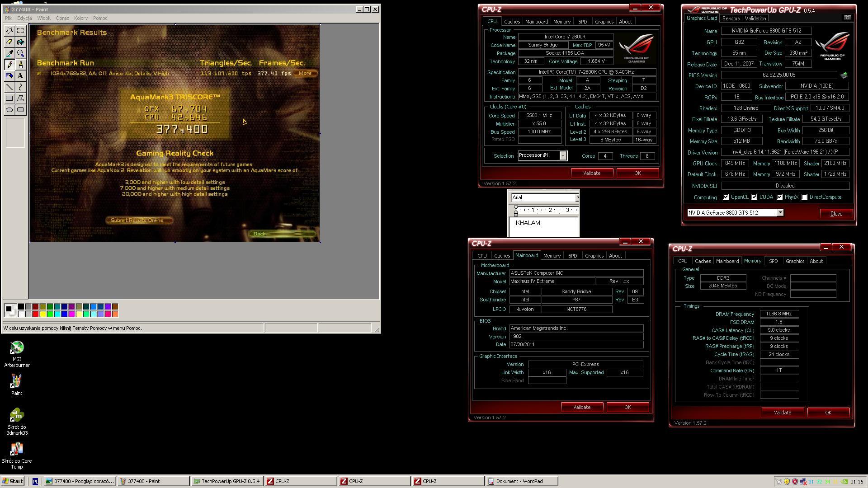868x488 pixels.
Task: Toggle the PhysX checkbox in GPU-Z
Action: click(x=779, y=197)
